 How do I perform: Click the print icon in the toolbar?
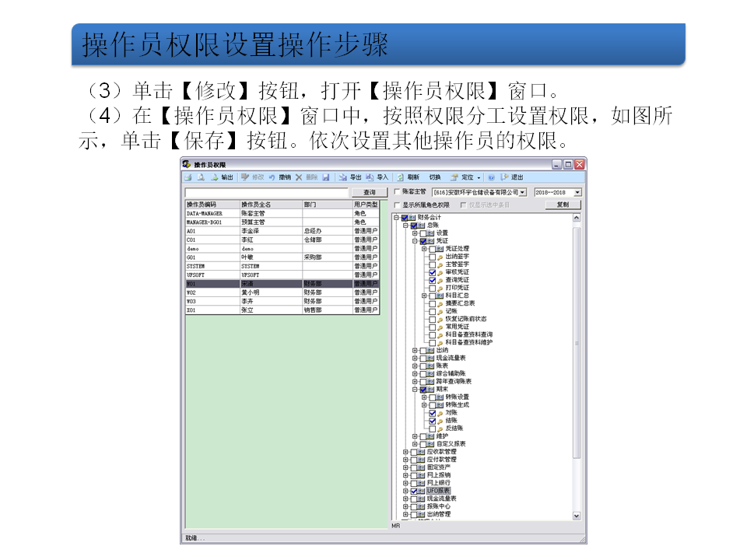point(188,177)
